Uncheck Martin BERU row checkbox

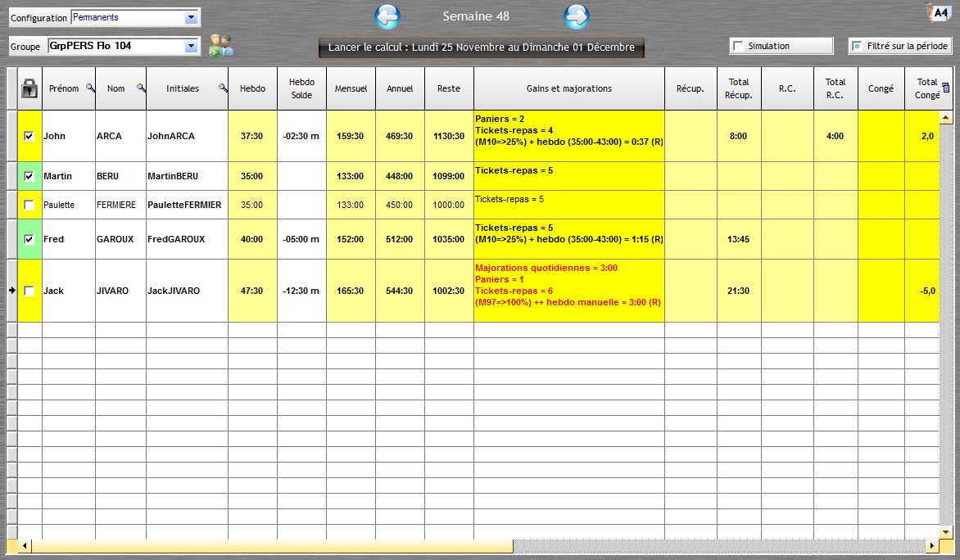pyautogui.click(x=29, y=176)
